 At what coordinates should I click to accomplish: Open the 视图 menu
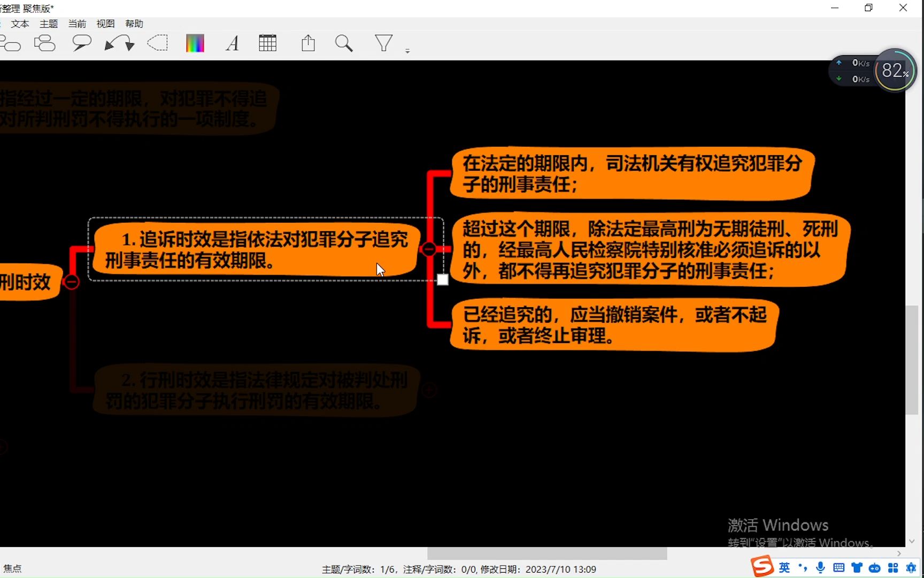(105, 24)
